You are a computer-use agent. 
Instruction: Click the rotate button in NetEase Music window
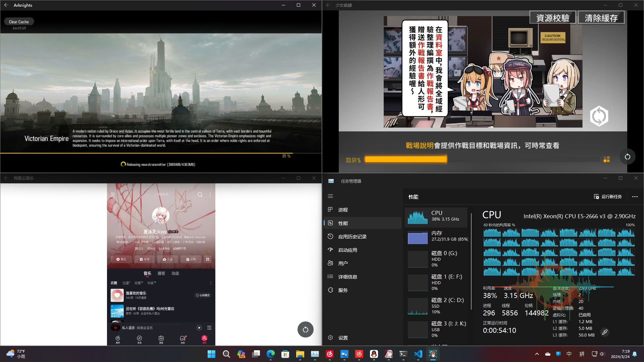(305, 329)
